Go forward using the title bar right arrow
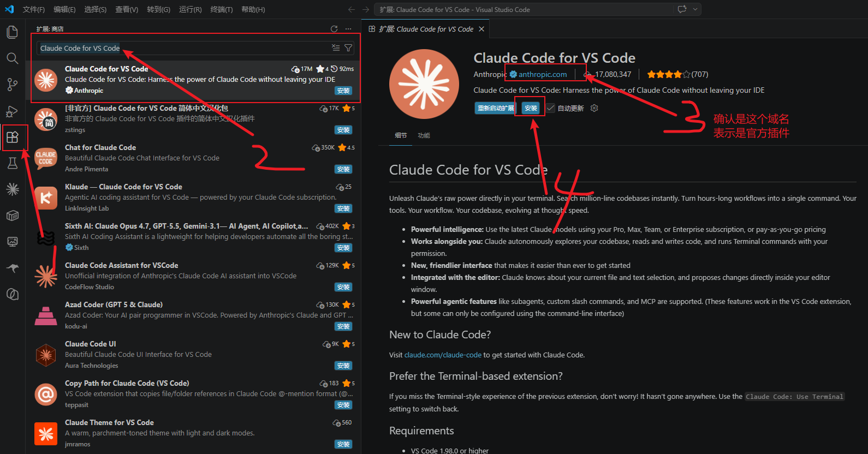Viewport: 868px width, 454px height. (366, 9)
